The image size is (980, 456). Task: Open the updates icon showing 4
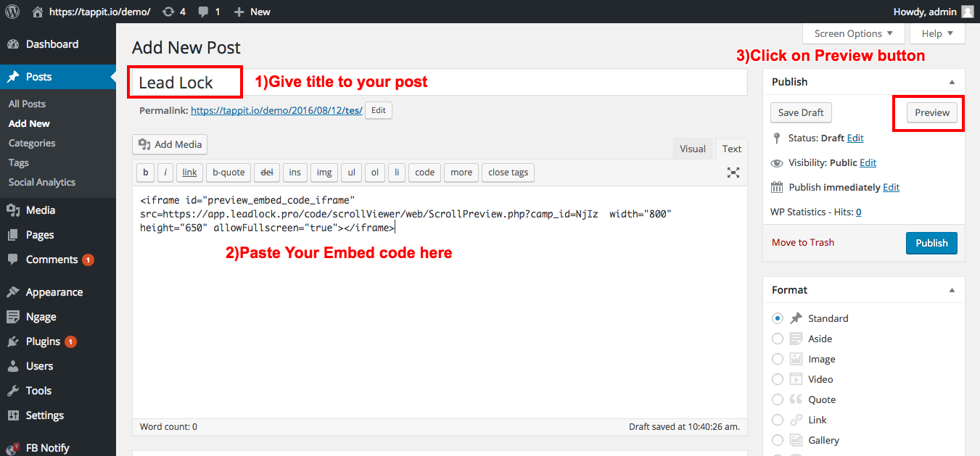click(174, 12)
